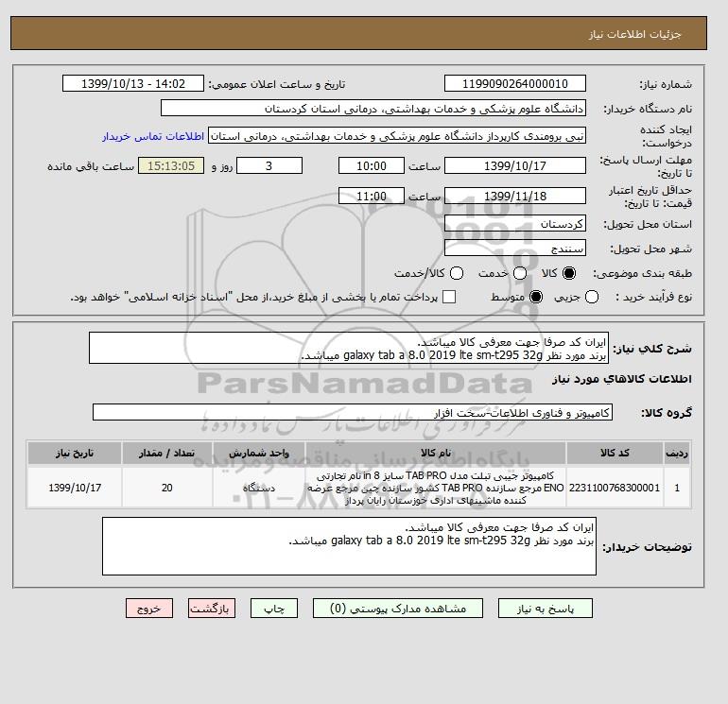Click the validity hour field 11:00
This screenshot has width=728, height=704.
pos(372,196)
